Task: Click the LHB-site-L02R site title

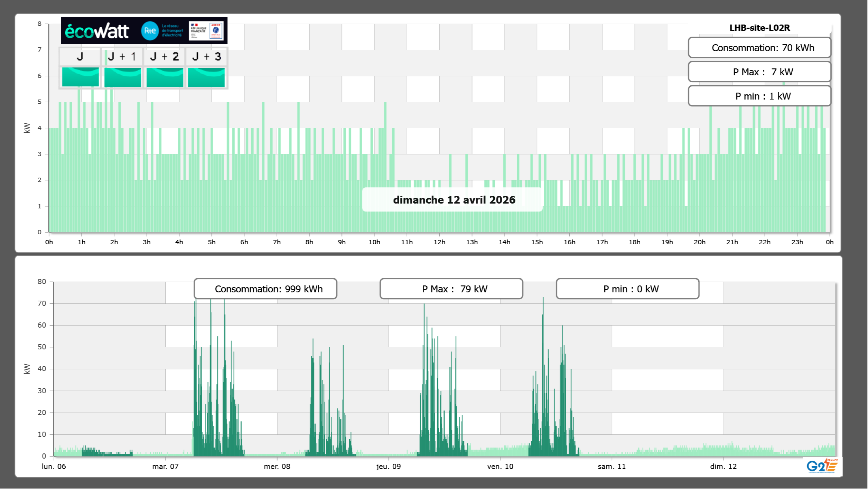Action: point(759,28)
